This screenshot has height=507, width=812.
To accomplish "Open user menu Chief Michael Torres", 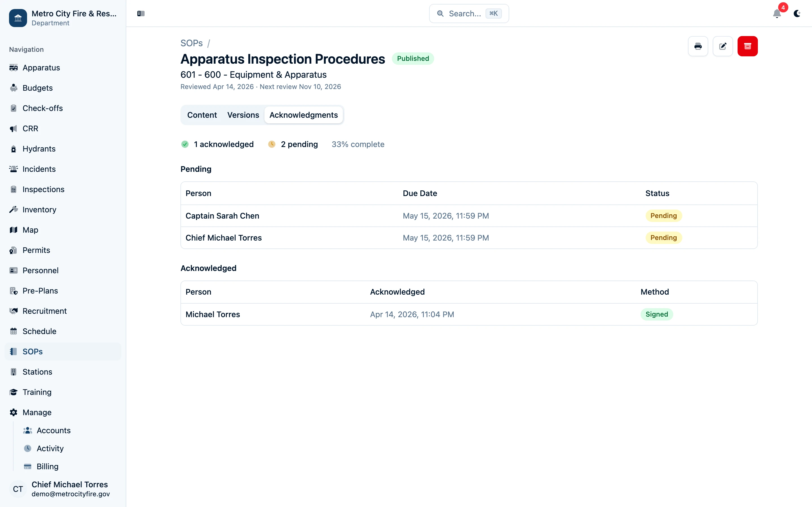I will click(63, 489).
